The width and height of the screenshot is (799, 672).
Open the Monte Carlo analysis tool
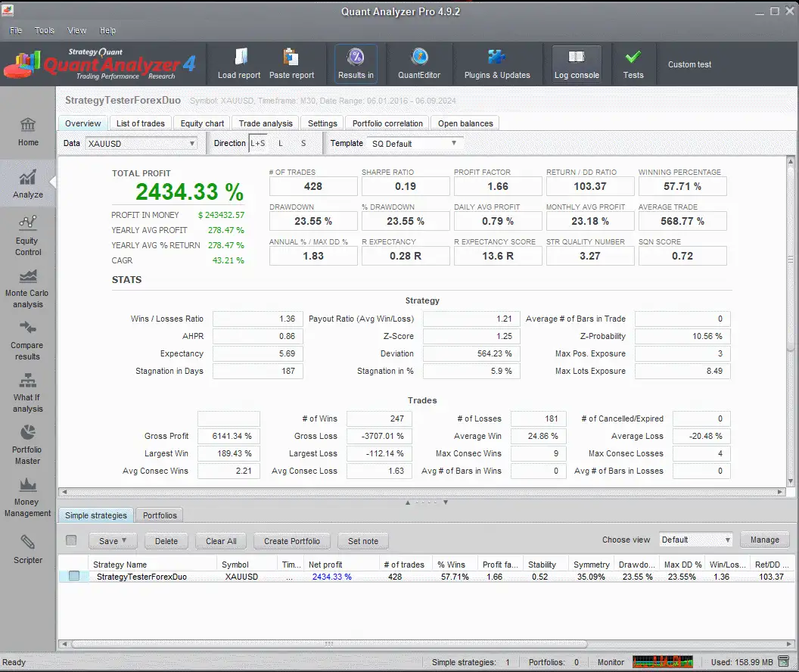click(27, 288)
